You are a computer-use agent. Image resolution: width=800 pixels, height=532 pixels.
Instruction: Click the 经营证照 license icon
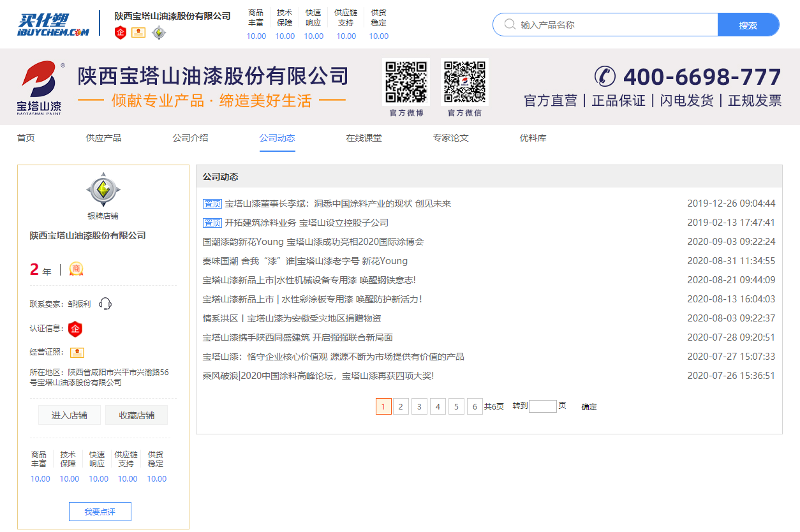[x=77, y=352]
